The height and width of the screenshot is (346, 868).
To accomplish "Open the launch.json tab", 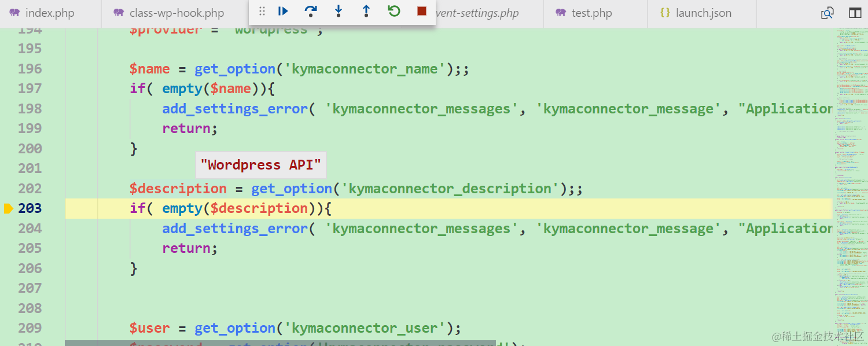I will pos(701,13).
